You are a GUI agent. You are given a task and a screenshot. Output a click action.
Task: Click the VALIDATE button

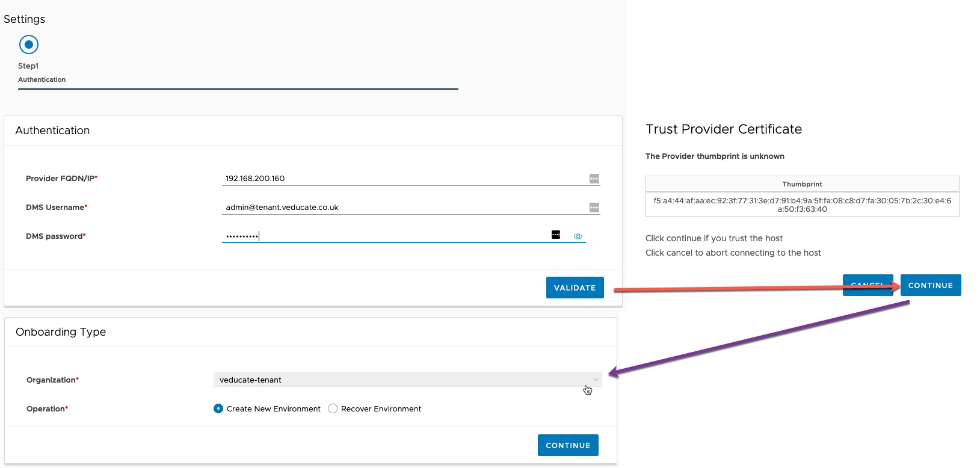coord(575,288)
